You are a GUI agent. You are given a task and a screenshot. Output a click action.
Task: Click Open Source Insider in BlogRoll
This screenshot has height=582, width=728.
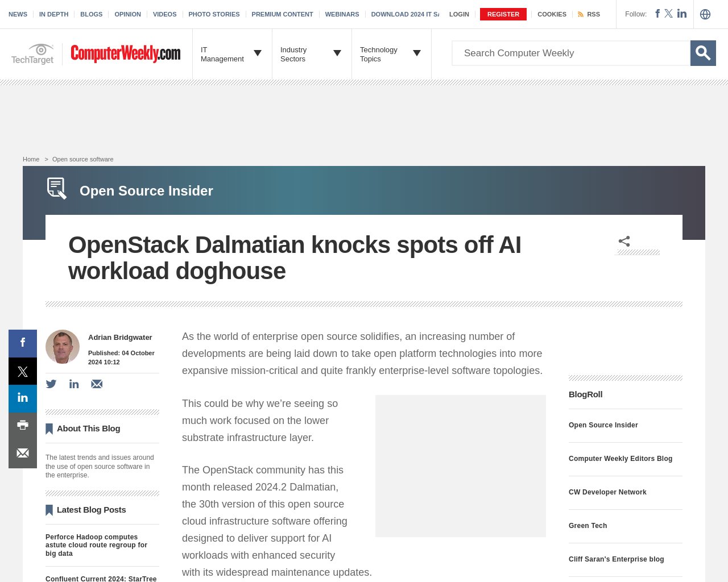point(603,425)
